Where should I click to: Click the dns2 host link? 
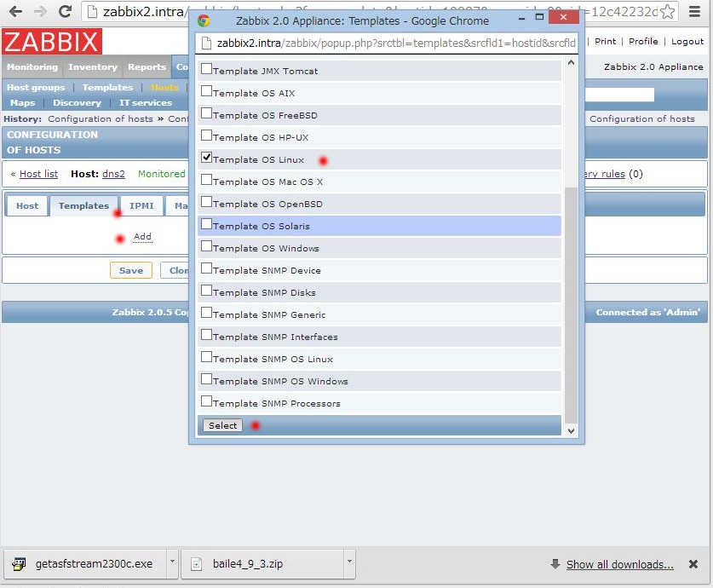[113, 174]
